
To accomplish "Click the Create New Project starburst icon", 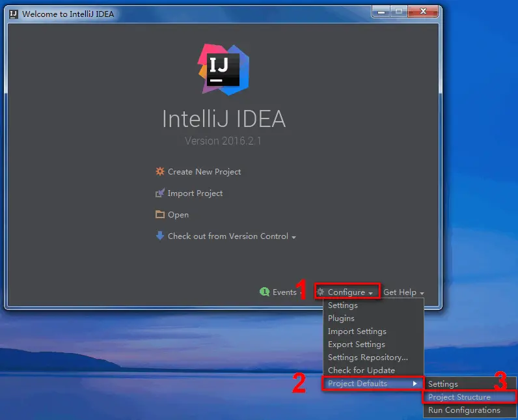I will point(160,171).
